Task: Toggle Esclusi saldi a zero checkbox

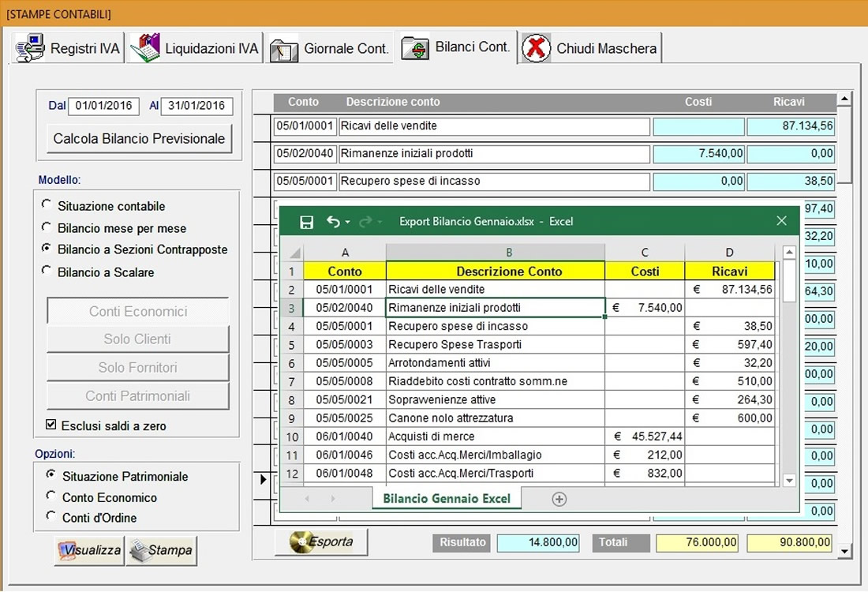Action: click(51, 424)
